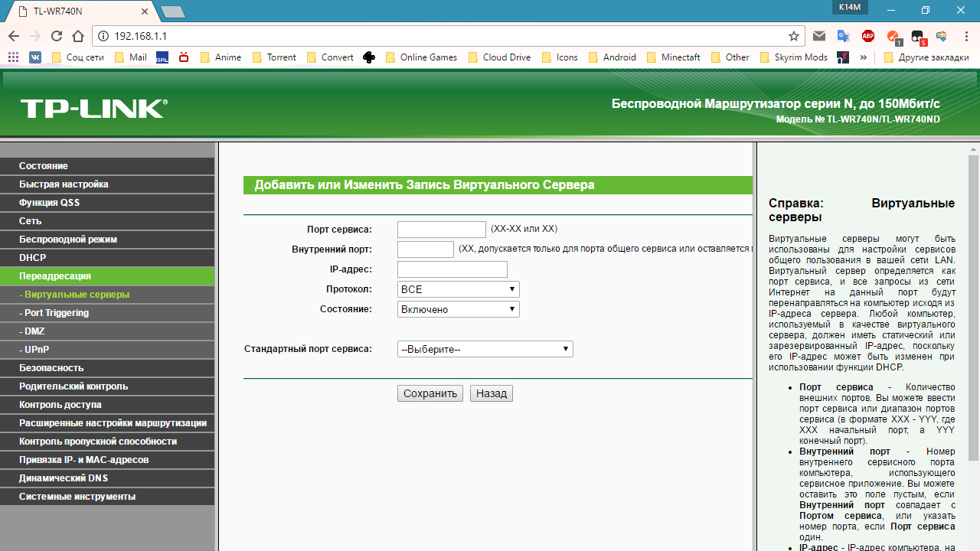This screenshot has height=551, width=980.
Task: Open Расширенные настройки маршрутизации menu
Action: point(107,423)
